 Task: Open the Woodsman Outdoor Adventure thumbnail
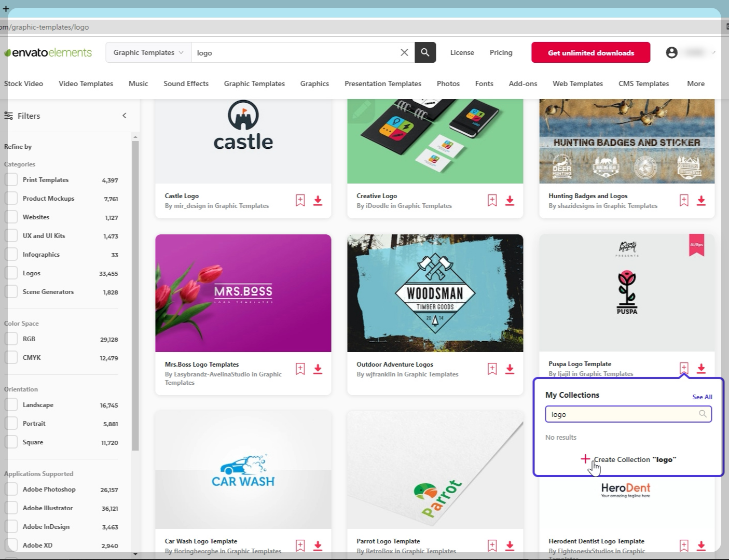pyautogui.click(x=435, y=293)
